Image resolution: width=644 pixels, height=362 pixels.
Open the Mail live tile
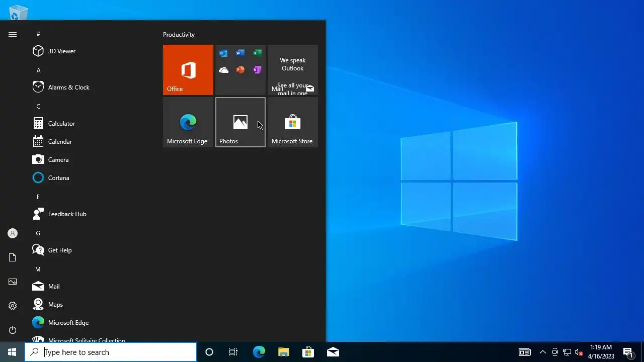point(293,70)
